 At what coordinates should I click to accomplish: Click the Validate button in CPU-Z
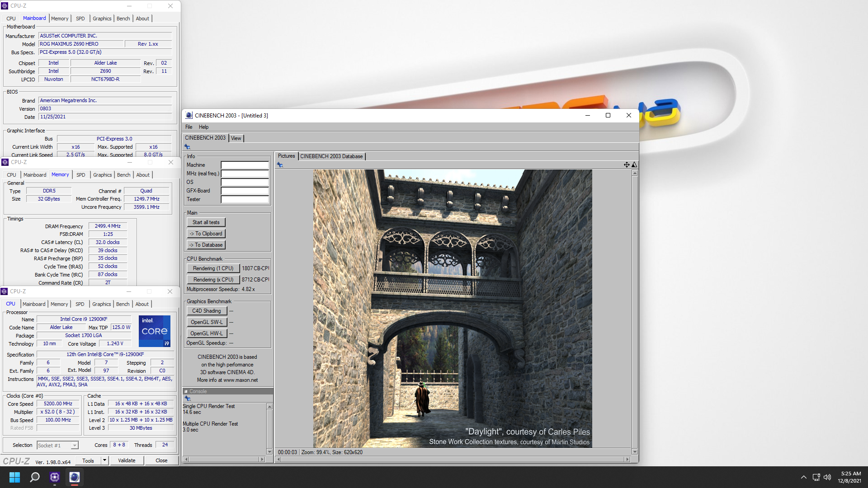pyautogui.click(x=127, y=460)
